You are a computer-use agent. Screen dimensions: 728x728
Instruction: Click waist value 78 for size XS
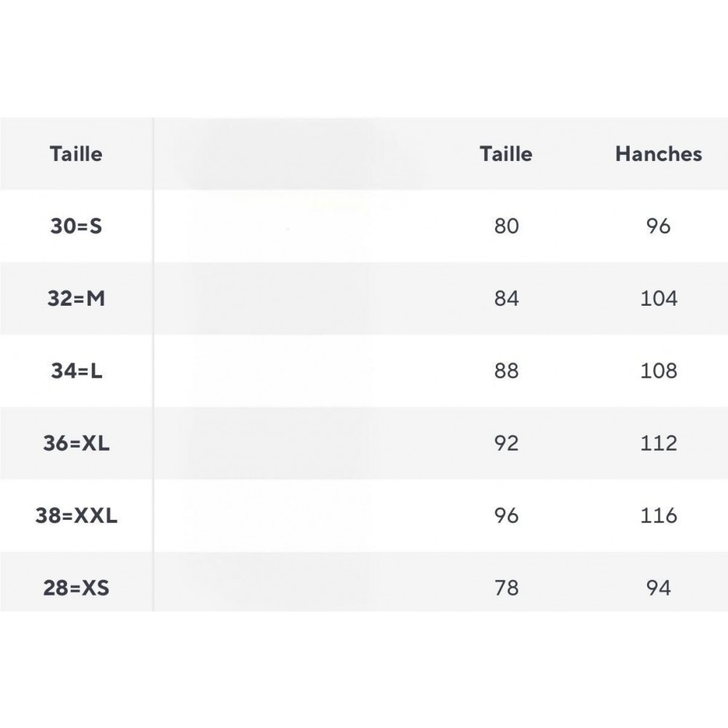pos(506,587)
